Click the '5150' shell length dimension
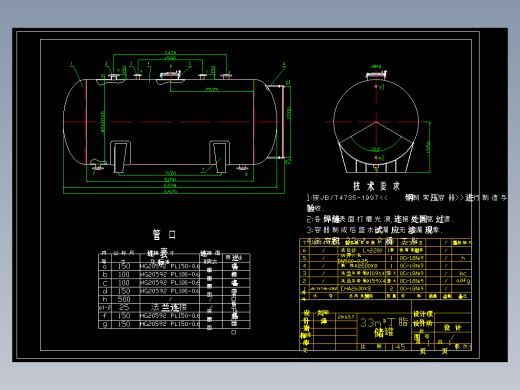Screen dimensions: 520x390 [170, 180]
